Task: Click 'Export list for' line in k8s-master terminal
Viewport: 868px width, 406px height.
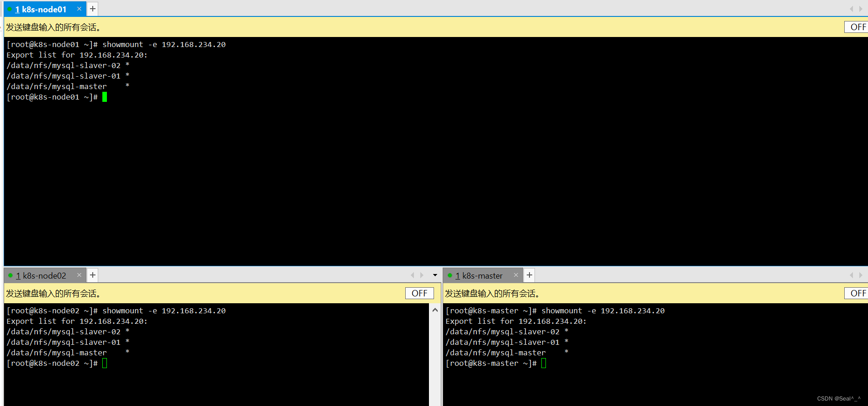Action: [516, 321]
